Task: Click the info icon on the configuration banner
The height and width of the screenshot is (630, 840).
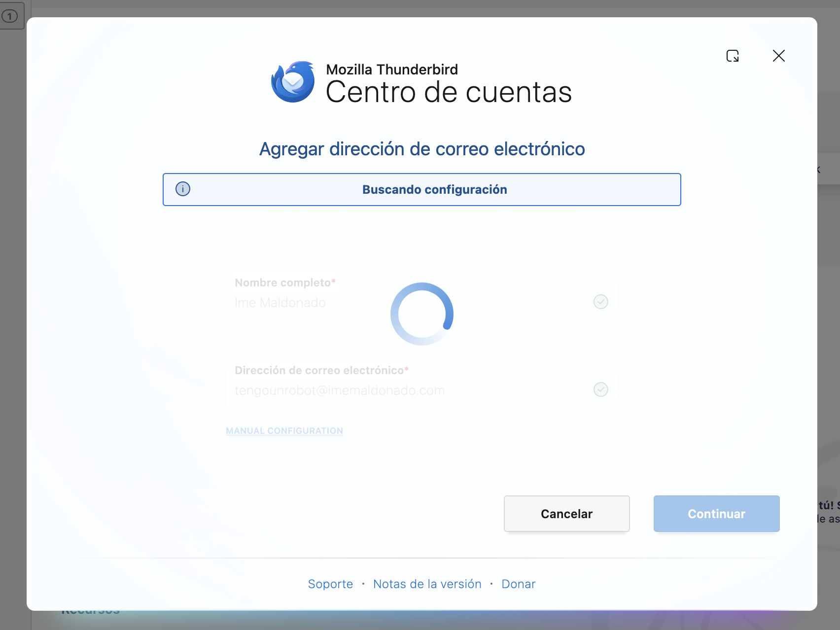Action: coord(182,189)
